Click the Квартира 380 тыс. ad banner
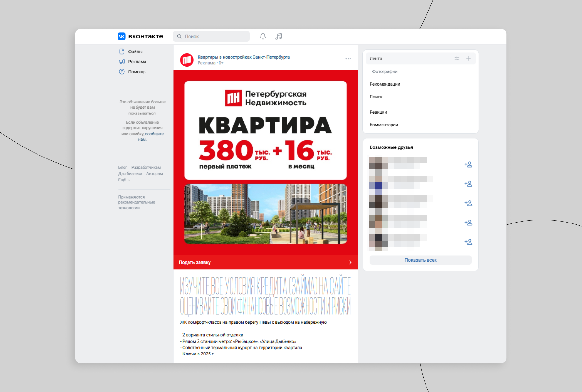 pyautogui.click(x=265, y=130)
